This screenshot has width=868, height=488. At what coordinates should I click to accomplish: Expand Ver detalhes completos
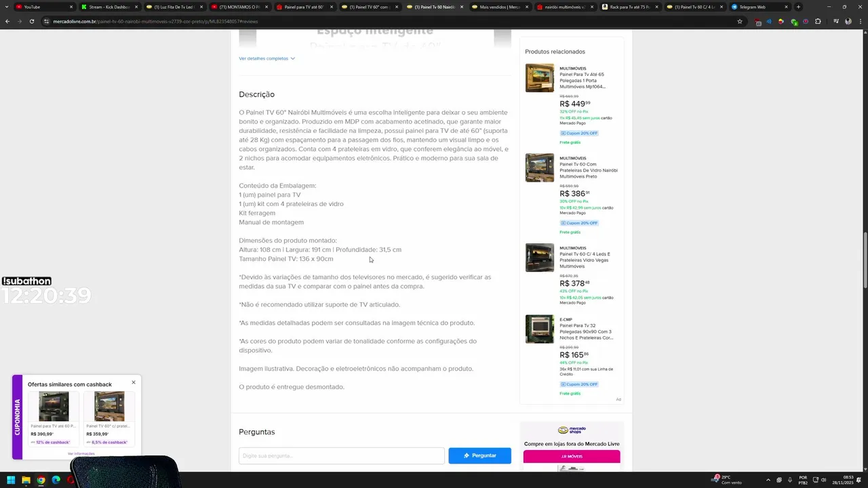[x=267, y=58]
